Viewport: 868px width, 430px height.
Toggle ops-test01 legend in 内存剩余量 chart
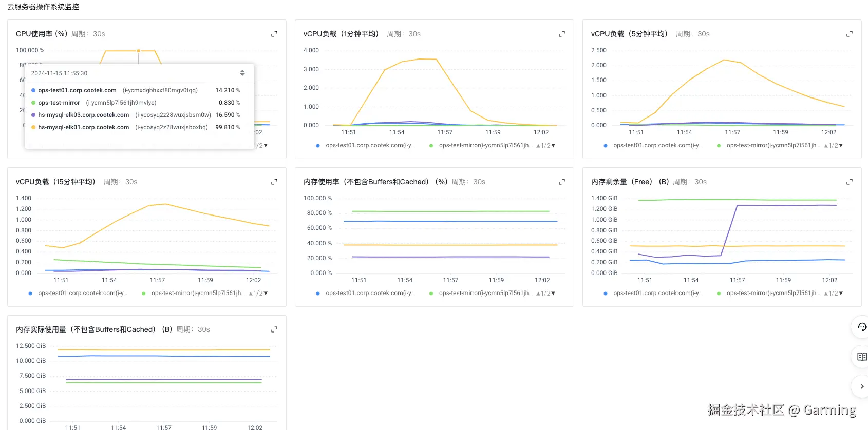click(653, 293)
